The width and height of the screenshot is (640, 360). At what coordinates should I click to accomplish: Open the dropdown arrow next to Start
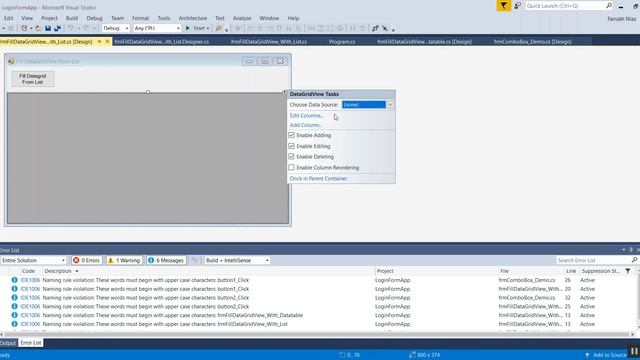pyautogui.click(x=208, y=28)
